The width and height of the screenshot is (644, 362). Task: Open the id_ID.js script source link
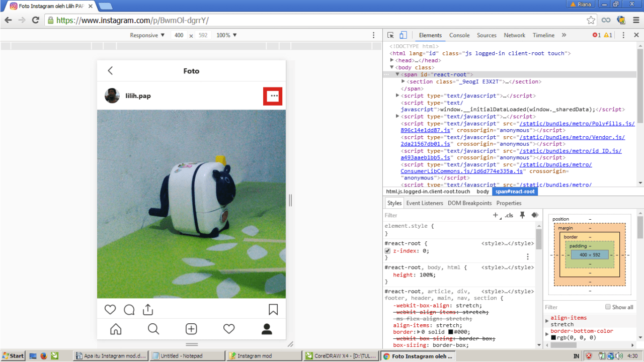click(511, 154)
